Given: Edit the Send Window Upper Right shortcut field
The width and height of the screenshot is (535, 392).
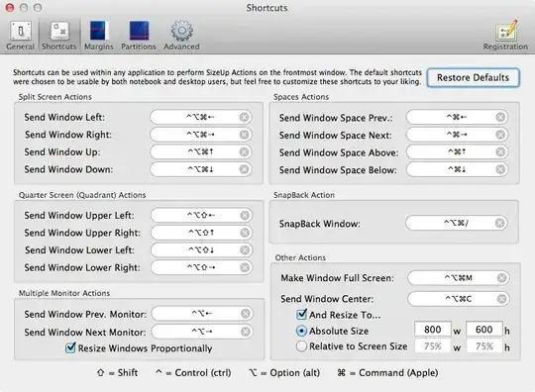Looking at the screenshot, I should 202,233.
